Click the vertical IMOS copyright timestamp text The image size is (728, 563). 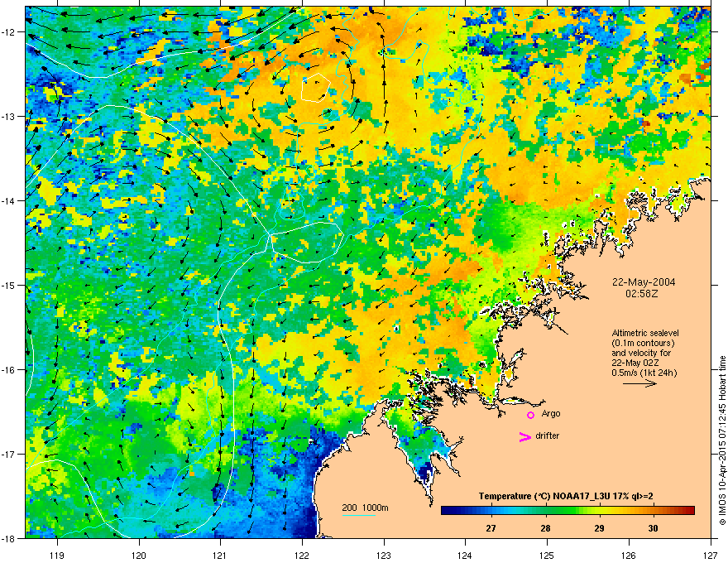click(x=722, y=440)
